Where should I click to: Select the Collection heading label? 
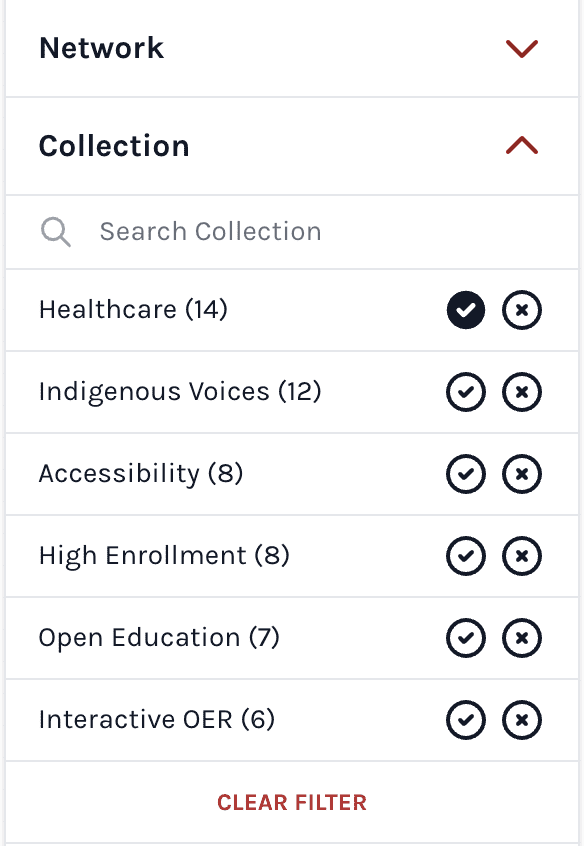click(x=113, y=146)
